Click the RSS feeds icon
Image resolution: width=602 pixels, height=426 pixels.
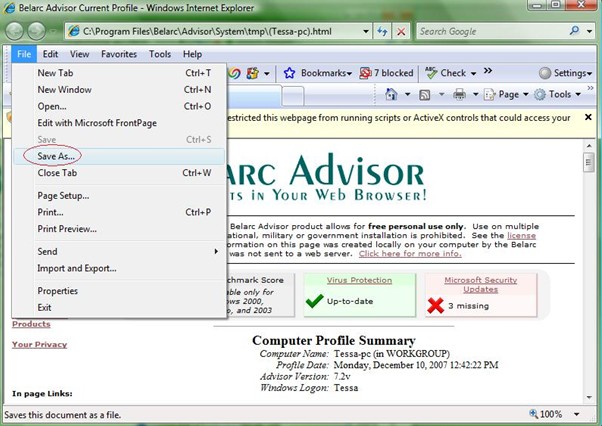click(425, 94)
